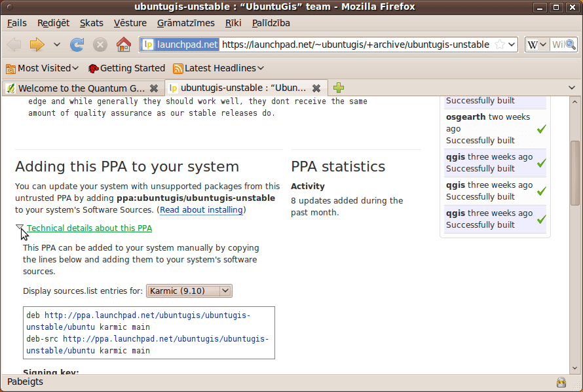The height and width of the screenshot is (392, 583).
Task: Open the Karmic (9.10) series dropdown
Action: (189, 291)
